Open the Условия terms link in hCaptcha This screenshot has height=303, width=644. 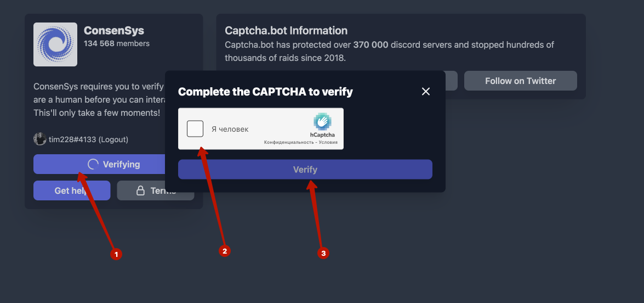327,143
